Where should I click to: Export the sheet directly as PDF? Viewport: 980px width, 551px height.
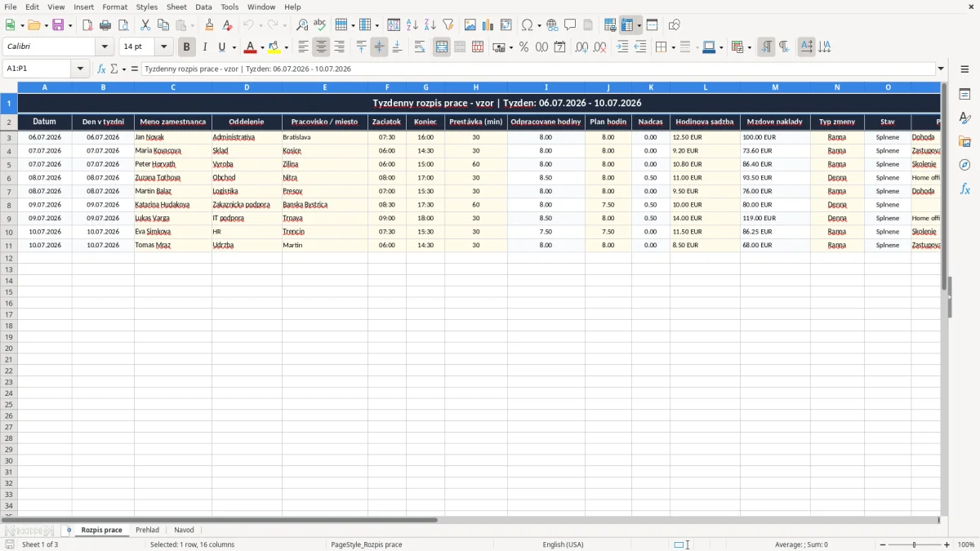tap(87, 25)
